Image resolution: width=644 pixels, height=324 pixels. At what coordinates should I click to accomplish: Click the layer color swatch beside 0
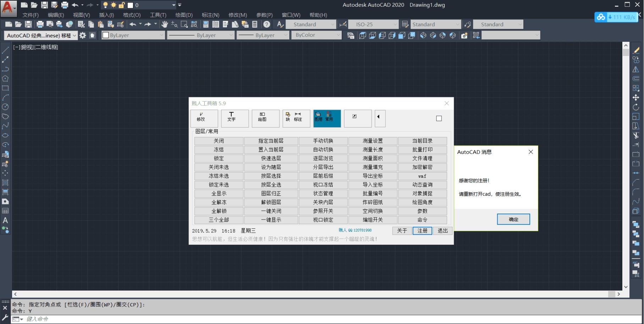tap(130, 5)
